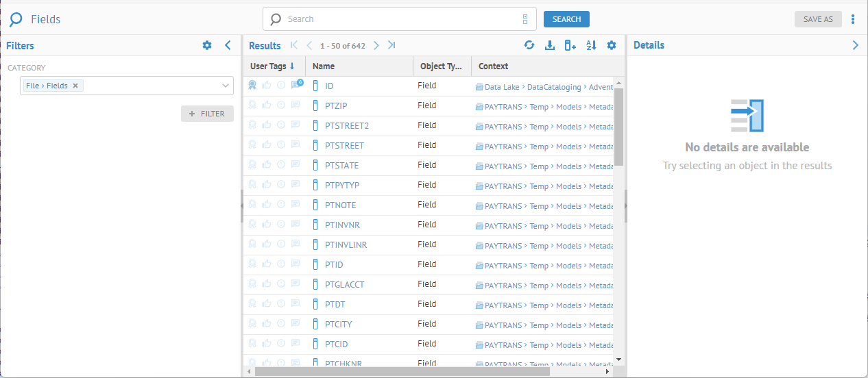Open comments on the ID row
The image size is (868, 378).
[296, 86]
